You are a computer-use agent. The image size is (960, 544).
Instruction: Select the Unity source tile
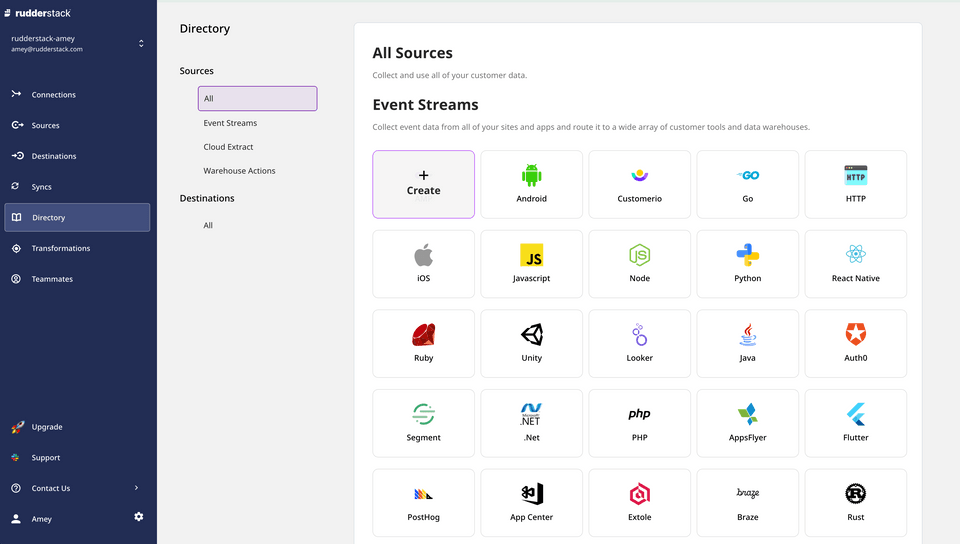(x=531, y=344)
